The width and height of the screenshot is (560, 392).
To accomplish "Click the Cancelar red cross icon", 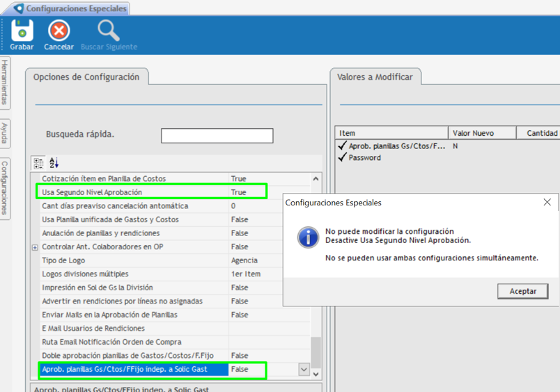I will click(x=59, y=31).
